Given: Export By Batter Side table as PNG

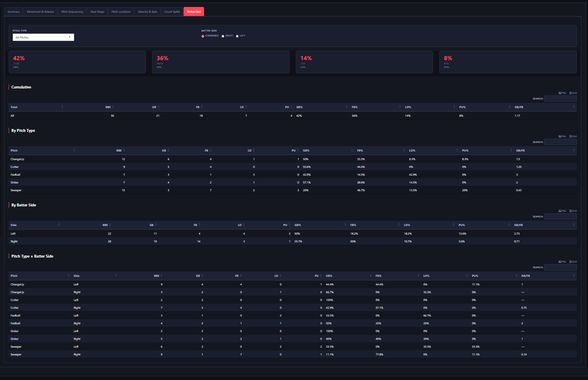Looking at the screenshot, I should pyautogui.click(x=562, y=211).
